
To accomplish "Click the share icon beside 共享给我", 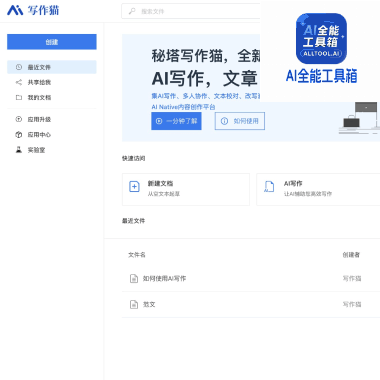I will pos(19,82).
